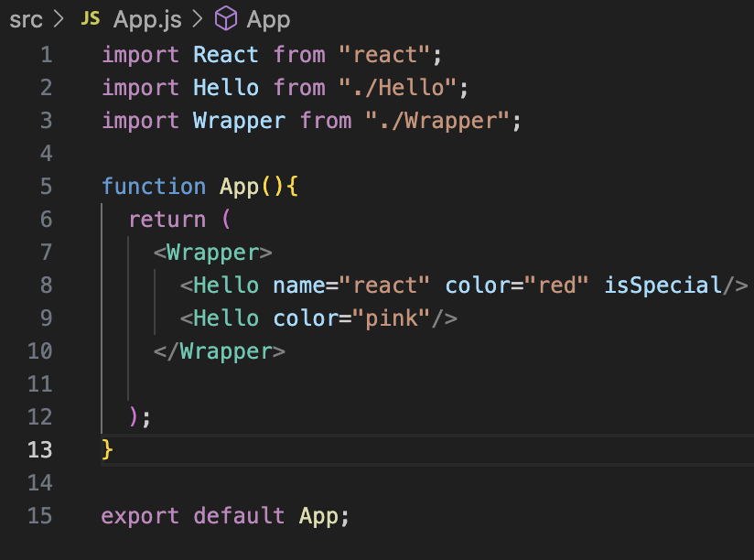This screenshot has width=754, height=560.
Task: Click name attribute on line 8
Action: click(299, 285)
